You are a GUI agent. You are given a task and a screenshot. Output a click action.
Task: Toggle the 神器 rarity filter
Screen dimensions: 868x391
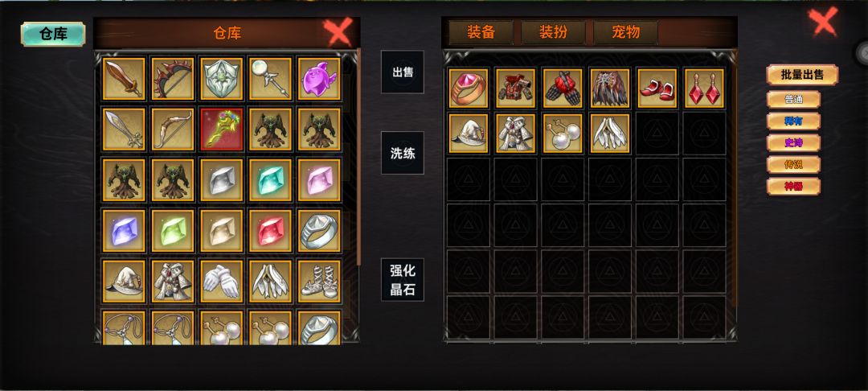793,186
